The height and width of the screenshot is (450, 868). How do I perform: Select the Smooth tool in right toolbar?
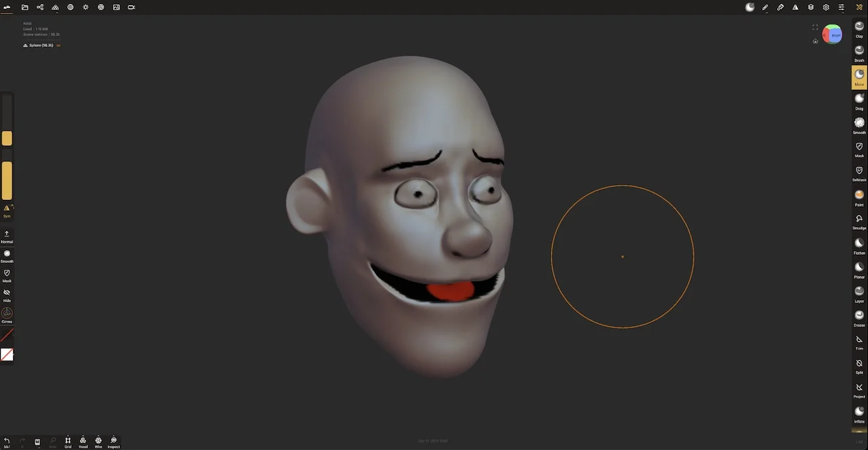859,125
